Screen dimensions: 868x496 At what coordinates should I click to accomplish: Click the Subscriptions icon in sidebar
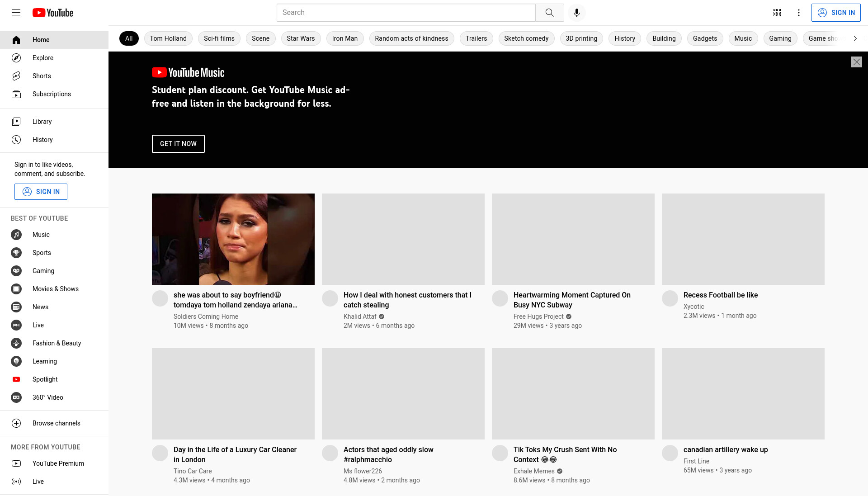coord(16,94)
